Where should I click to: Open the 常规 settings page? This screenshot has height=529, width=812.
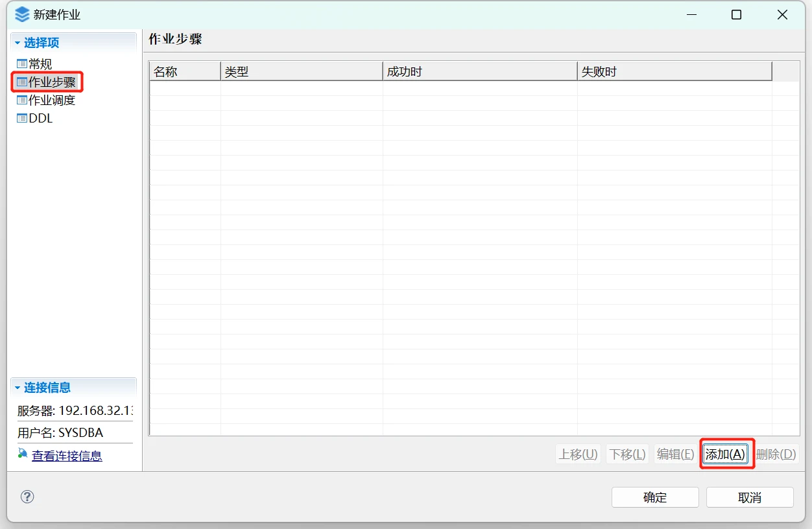pos(40,64)
